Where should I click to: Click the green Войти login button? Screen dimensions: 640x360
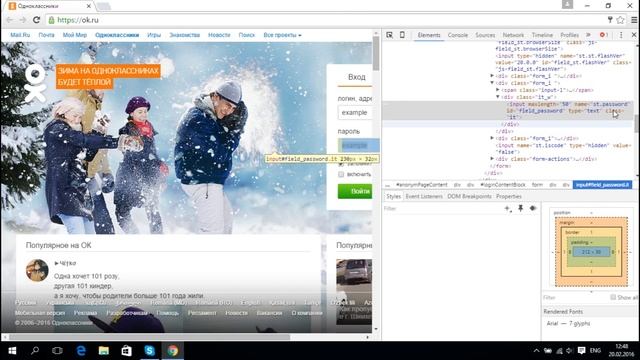[x=355, y=191]
